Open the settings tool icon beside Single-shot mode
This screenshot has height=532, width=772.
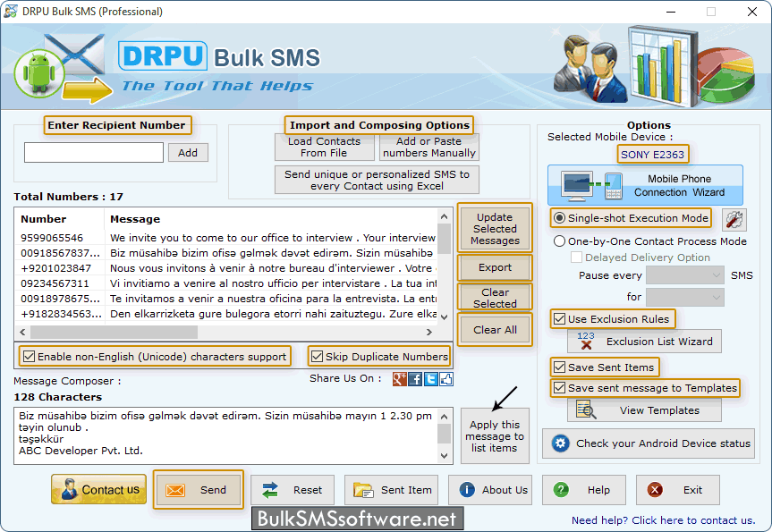[734, 219]
